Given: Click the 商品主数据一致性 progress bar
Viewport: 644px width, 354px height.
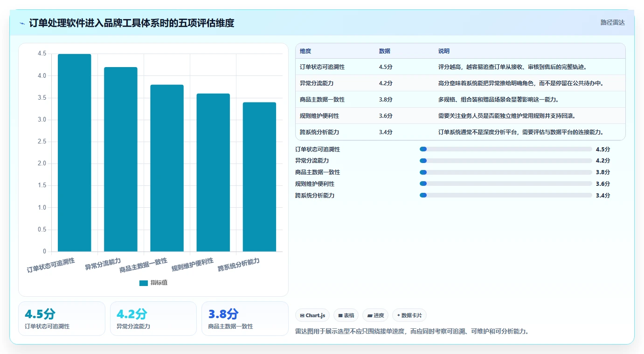Looking at the screenshot, I should tap(506, 172).
